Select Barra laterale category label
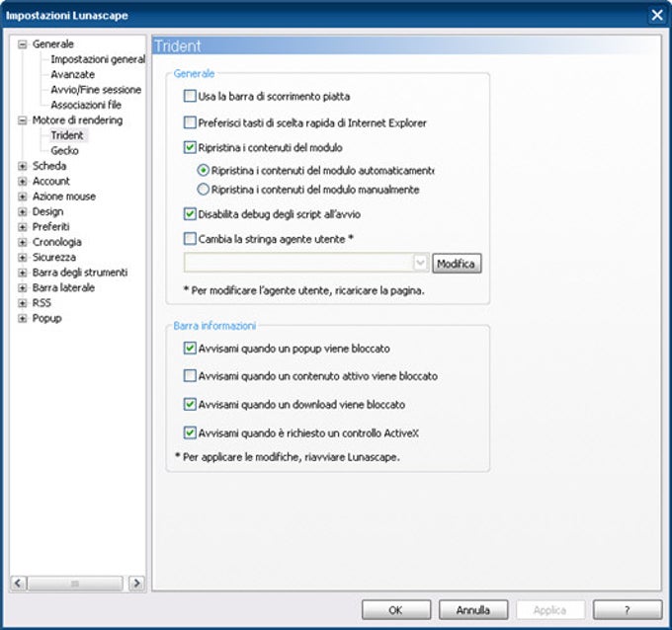 point(63,287)
